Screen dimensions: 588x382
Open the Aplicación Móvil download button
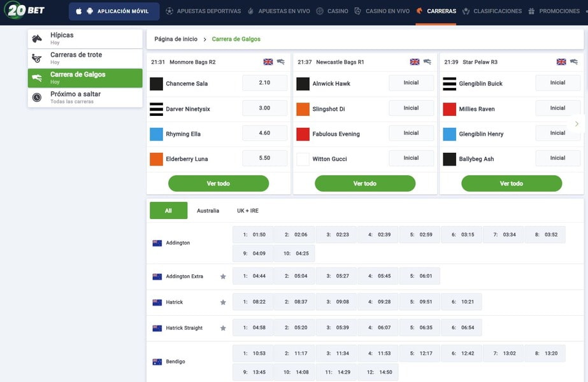[114, 11]
